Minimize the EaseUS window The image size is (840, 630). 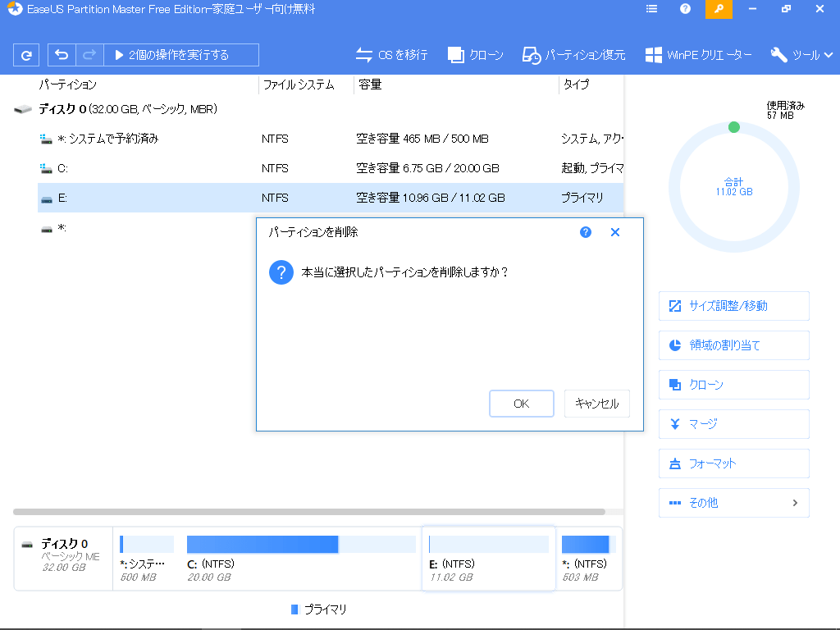[752, 9]
